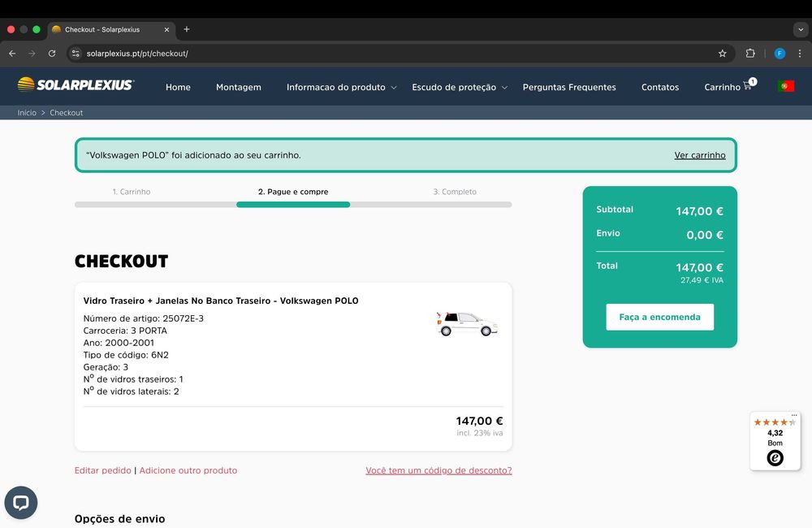The width and height of the screenshot is (812, 528).
Task: Click the Carroceria: 3 PORTA line
Action: (125, 331)
